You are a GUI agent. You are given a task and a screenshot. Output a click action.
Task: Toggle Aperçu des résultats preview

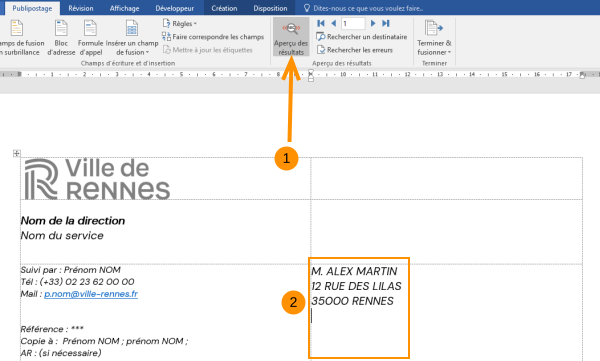(291, 37)
